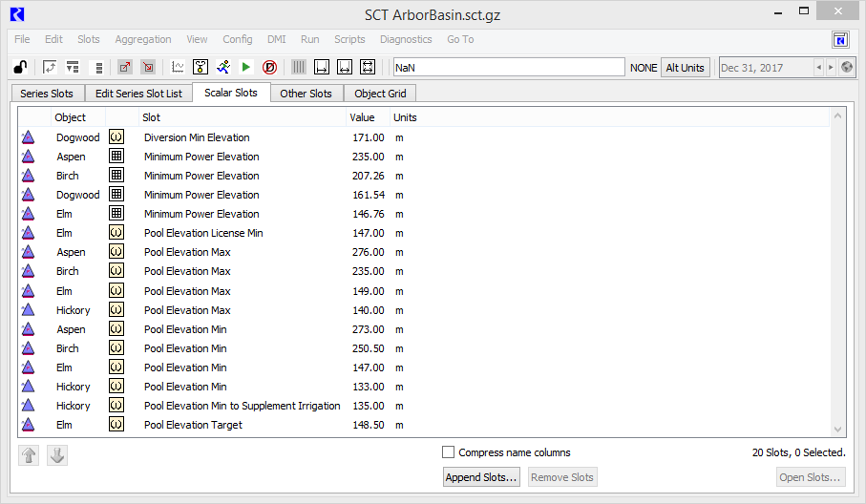This screenshot has height=504, width=866.
Task: Enable Compress name columns checkbox
Action: coord(449,452)
